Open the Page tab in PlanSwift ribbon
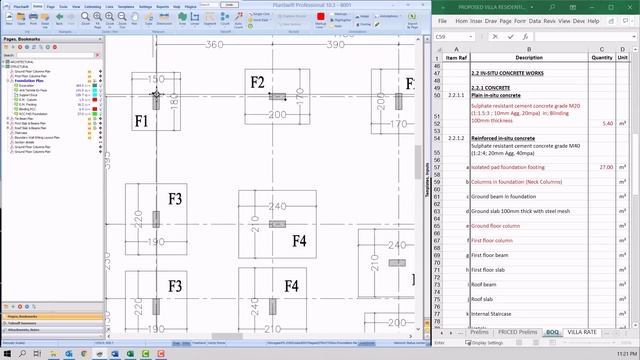The height and width of the screenshot is (360, 640). (50, 7)
